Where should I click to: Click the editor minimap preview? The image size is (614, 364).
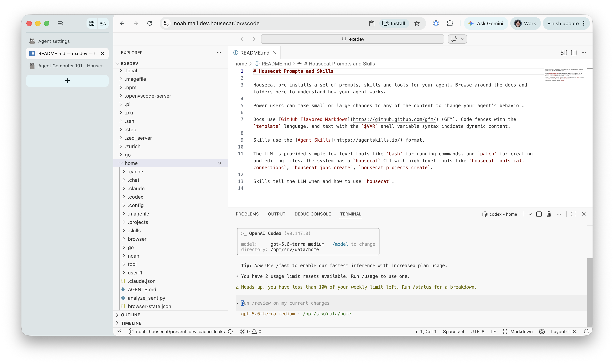click(565, 74)
